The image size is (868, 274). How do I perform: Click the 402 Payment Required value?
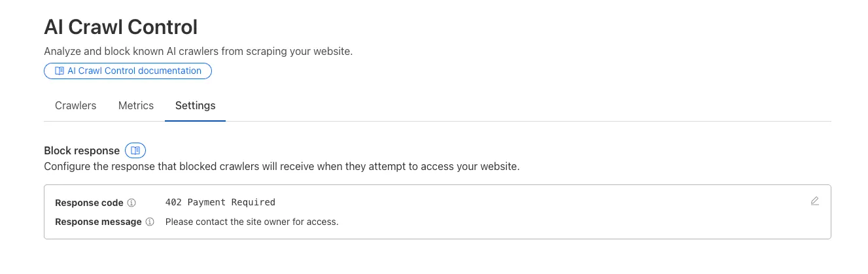(220, 202)
